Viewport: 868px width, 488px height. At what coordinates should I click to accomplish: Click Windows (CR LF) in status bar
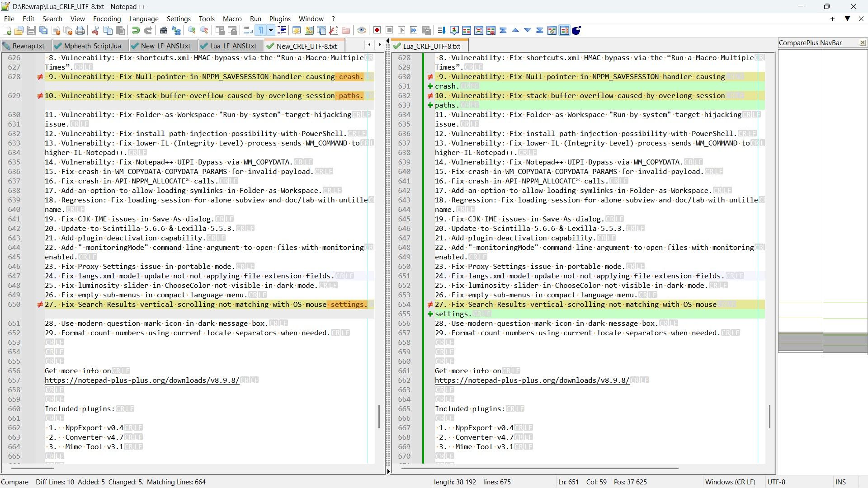(730, 482)
